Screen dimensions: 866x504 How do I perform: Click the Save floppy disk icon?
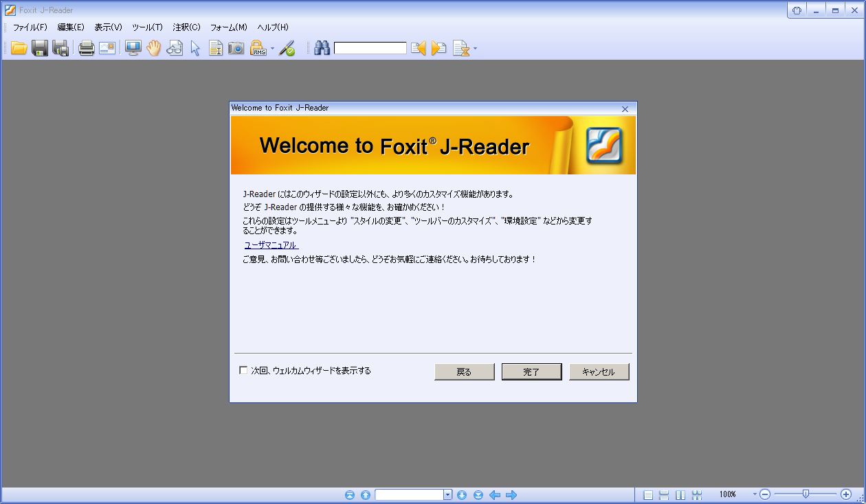(x=40, y=48)
